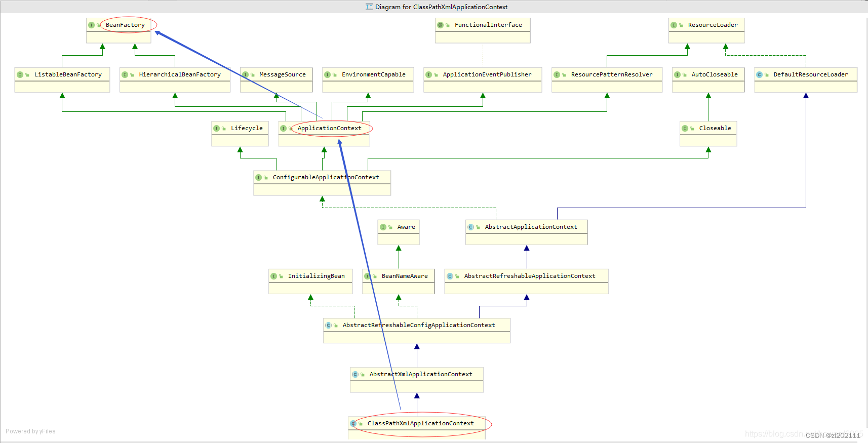The image size is (868, 443).
Task: Click the interface icon of Aware node
Action: coord(383,227)
